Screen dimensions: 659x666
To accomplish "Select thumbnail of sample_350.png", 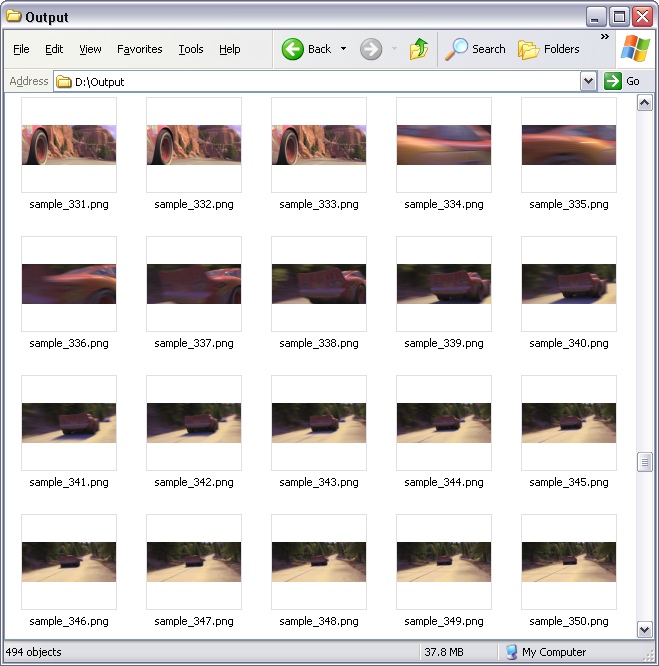I will point(569,562).
